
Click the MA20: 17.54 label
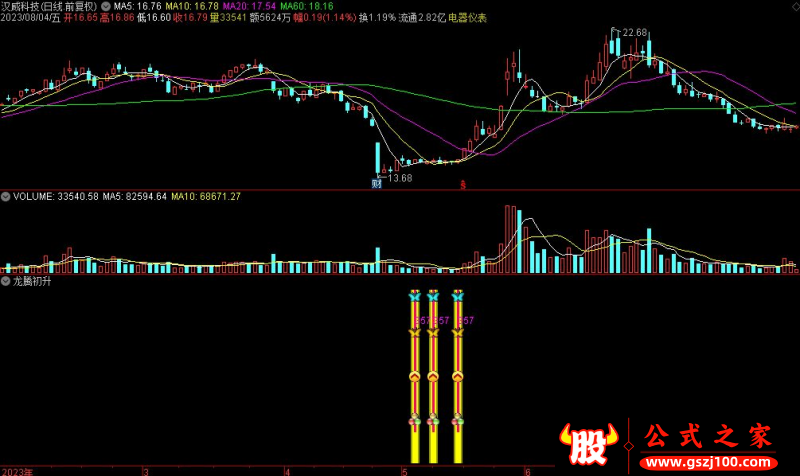249,6
